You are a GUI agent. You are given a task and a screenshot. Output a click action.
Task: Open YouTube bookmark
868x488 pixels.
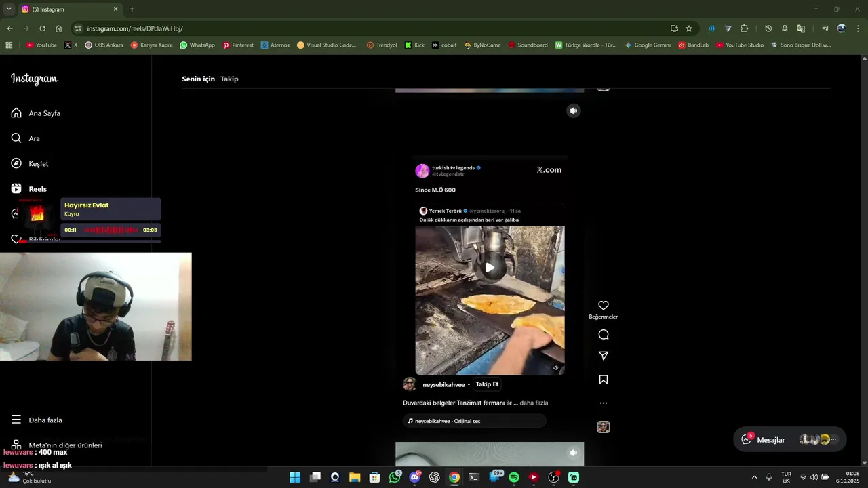[41, 45]
